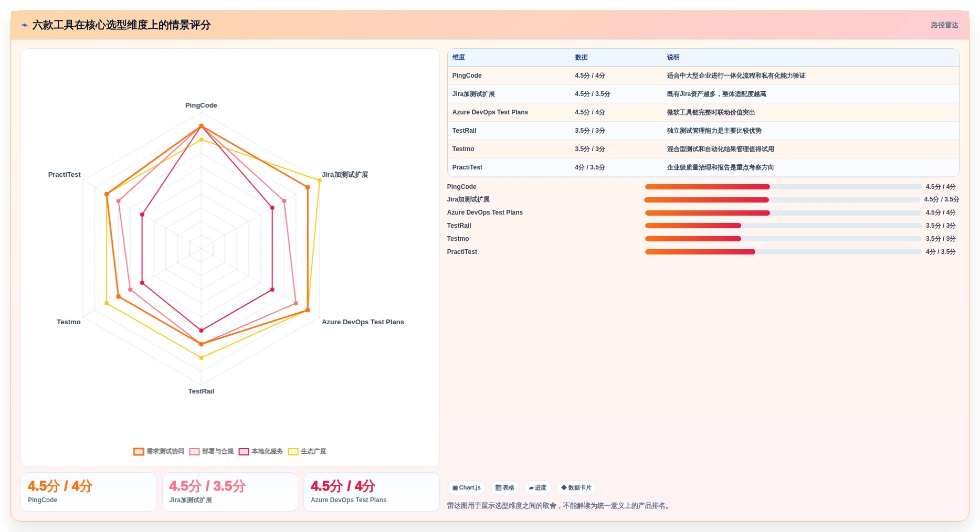This screenshot has height=532, width=980.
Task: Toggle 部署与合规 legend swatch
Action: pos(194,452)
